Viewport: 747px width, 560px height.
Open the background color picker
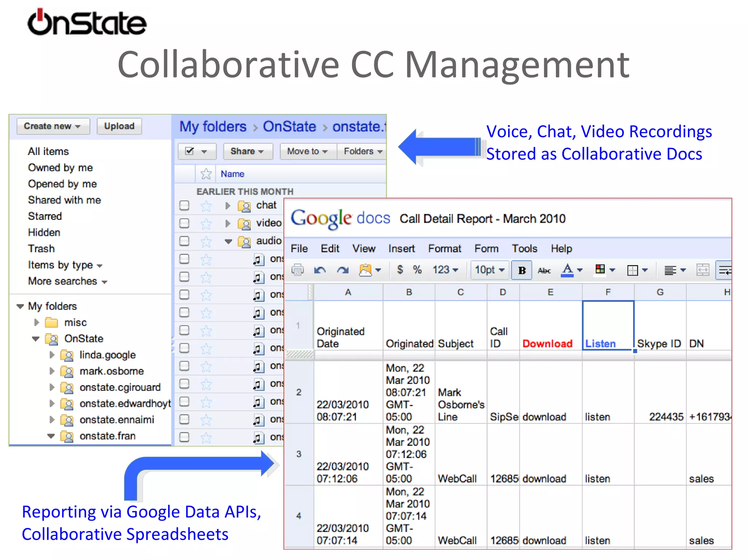click(605, 270)
